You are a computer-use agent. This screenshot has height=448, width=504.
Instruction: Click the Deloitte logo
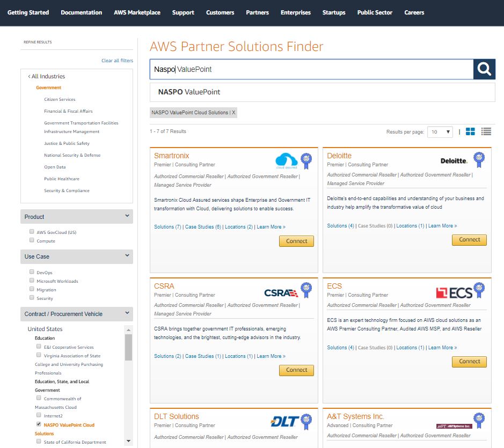click(x=454, y=160)
